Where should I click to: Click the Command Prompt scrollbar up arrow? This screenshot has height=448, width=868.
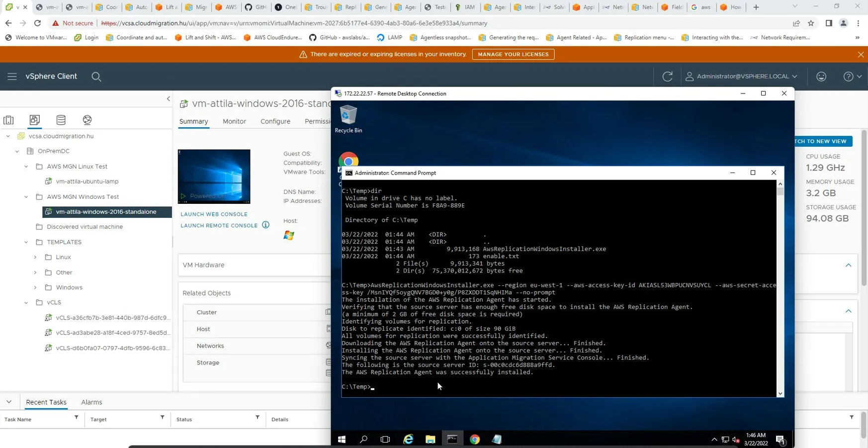tap(780, 184)
